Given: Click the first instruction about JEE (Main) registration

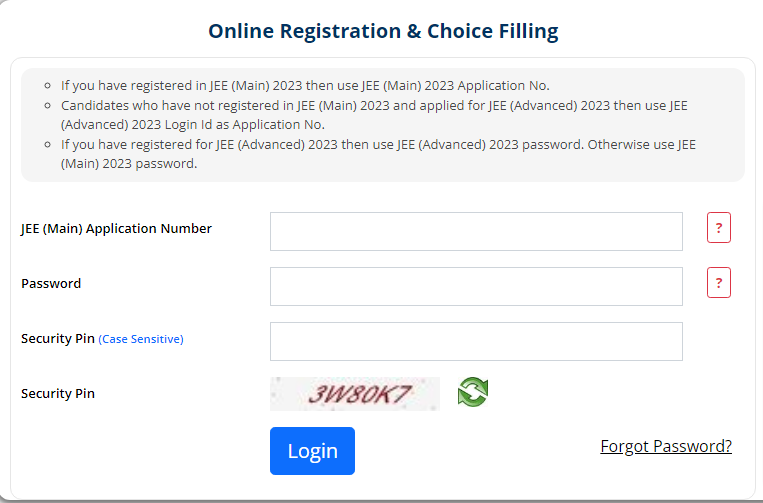Looking at the screenshot, I should tap(305, 85).
